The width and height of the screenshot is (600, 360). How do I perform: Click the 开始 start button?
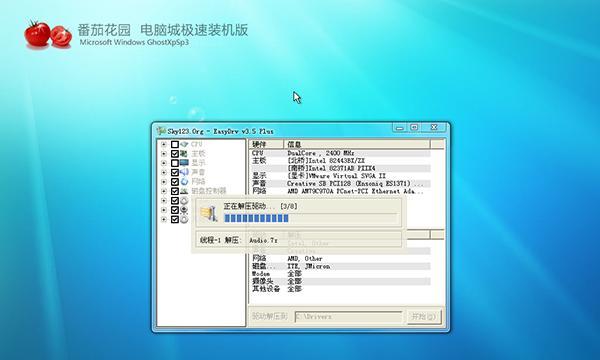click(424, 317)
